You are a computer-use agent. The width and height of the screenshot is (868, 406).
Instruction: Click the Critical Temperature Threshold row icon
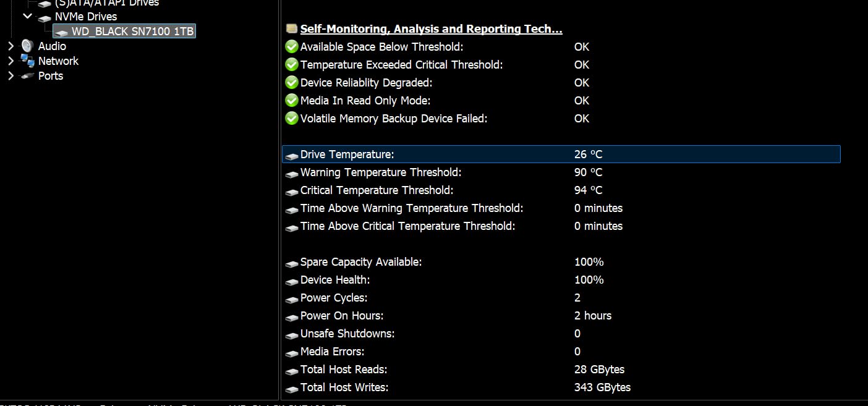(292, 192)
